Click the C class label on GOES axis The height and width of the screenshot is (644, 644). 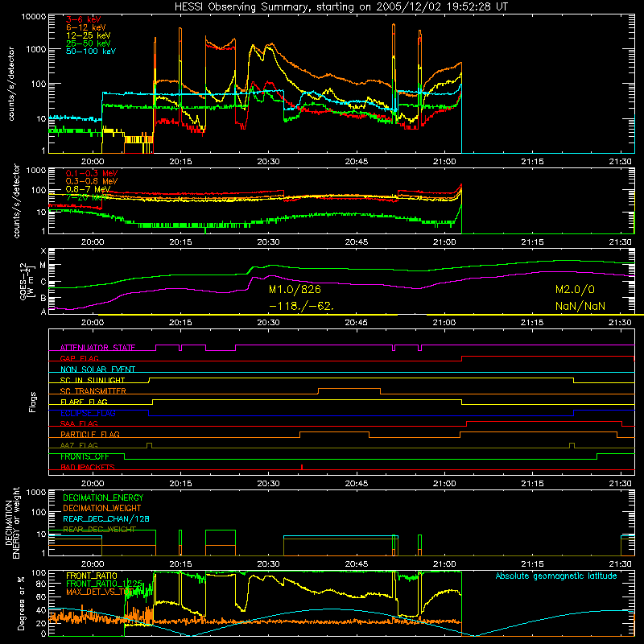[x=43, y=283]
